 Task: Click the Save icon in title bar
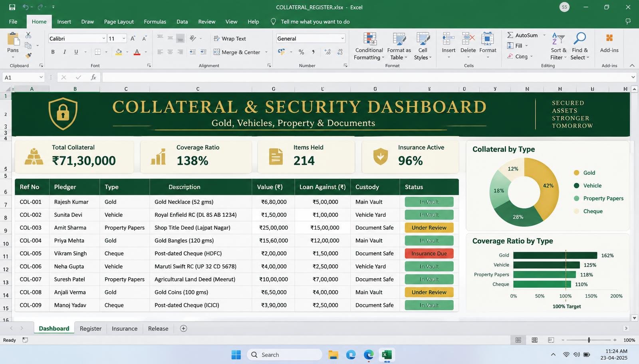(x=12, y=7)
